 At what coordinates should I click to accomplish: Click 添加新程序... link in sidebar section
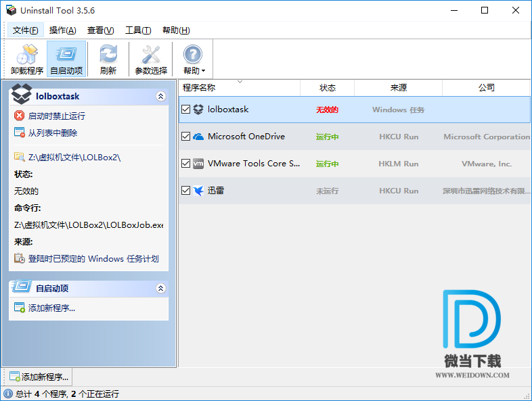click(x=51, y=308)
